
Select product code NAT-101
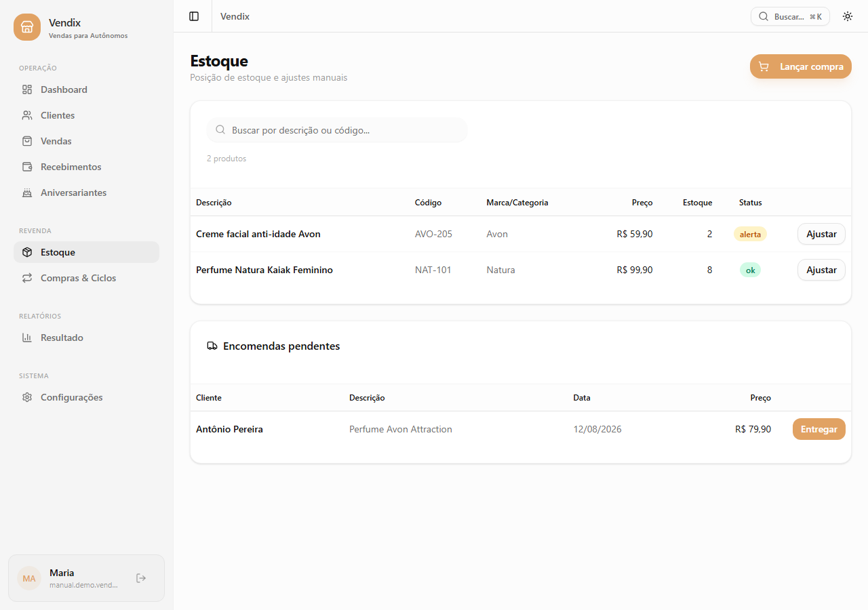[433, 270]
